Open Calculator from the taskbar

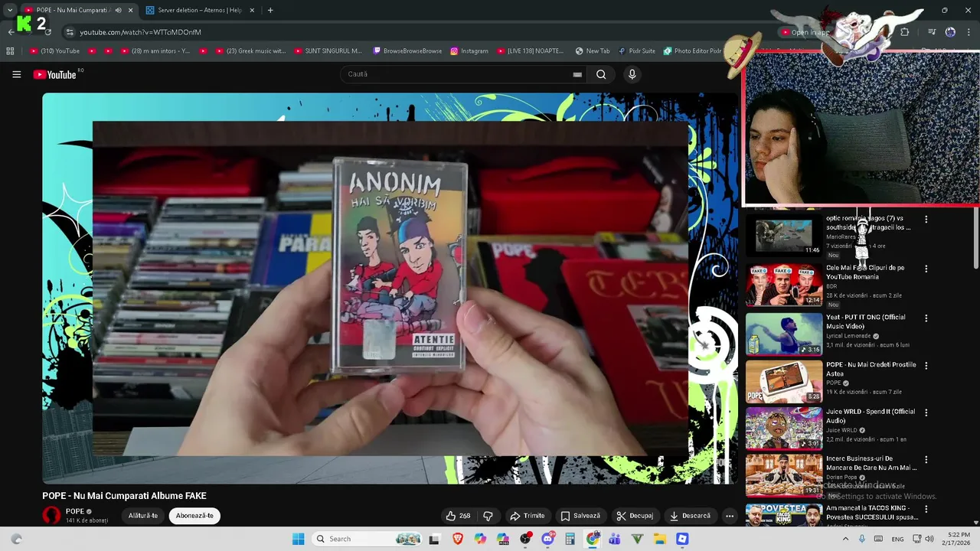570,539
